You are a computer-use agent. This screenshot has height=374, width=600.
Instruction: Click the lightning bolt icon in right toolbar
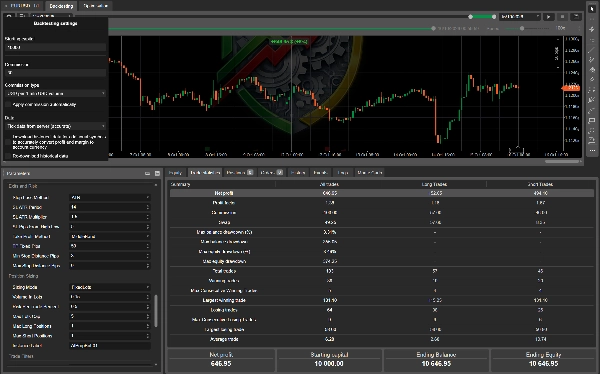(592, 29)
